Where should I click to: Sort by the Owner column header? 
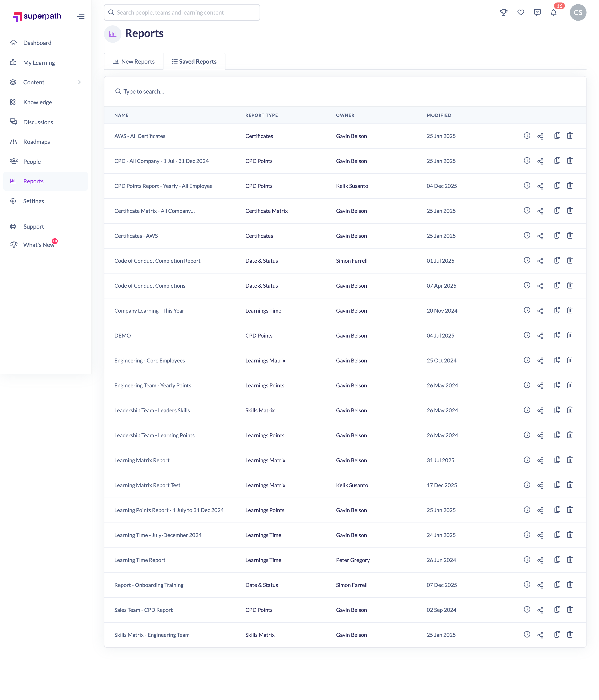[x=345, y=115]
